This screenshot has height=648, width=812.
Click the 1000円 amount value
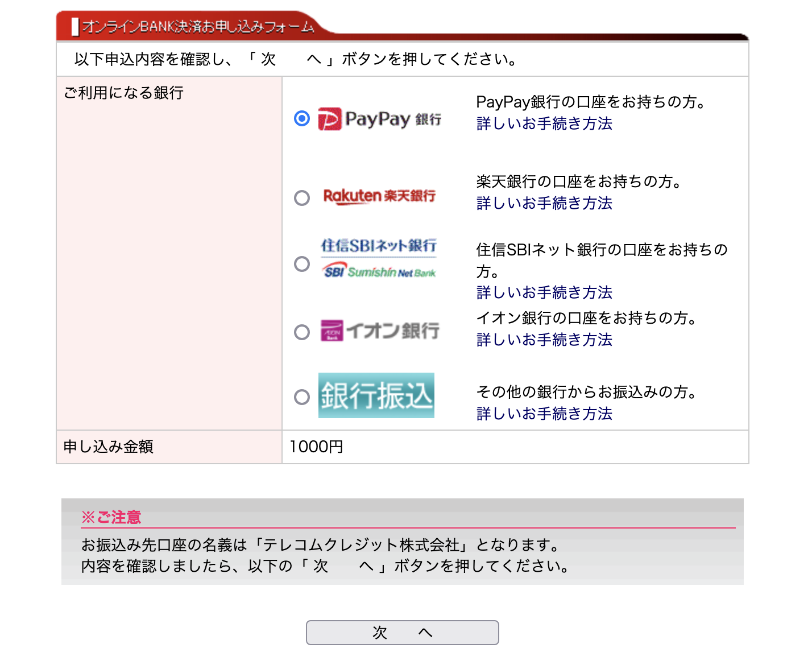[316, 447]
